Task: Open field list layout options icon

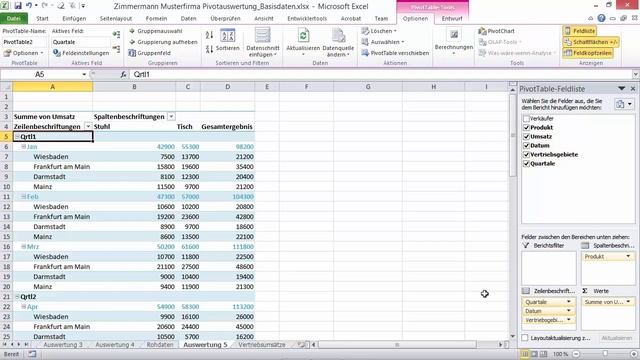Action: (x=624, y=104)
